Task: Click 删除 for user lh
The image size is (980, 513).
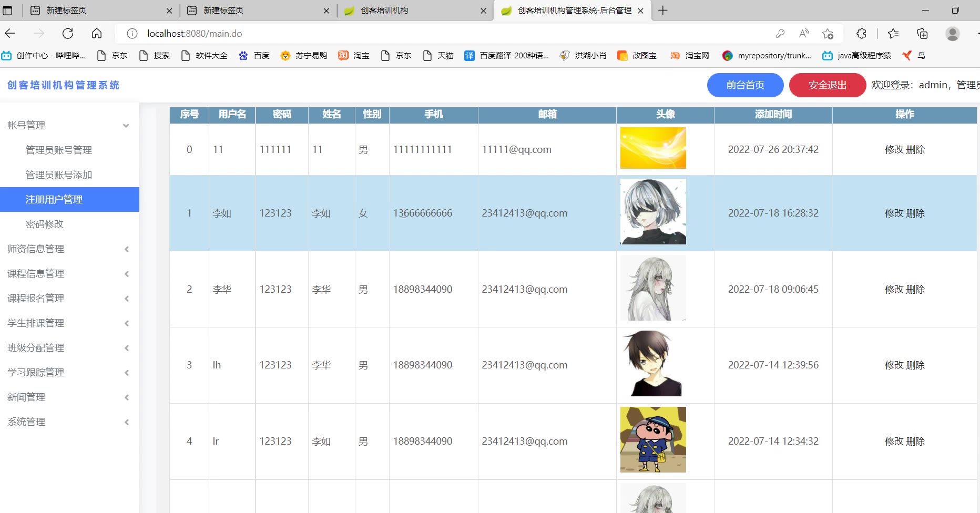Action: 916,365
